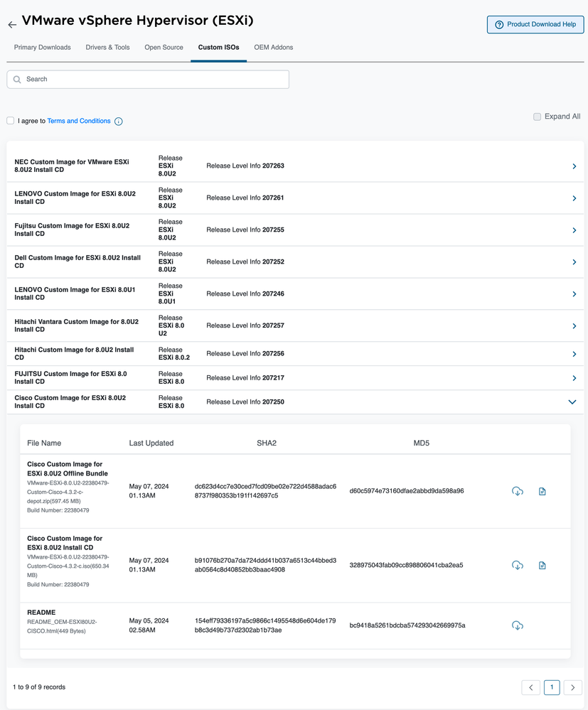Click the SHA2 hash starting with dc623d4cc7e3
Viewport: 588px width, 710px height.
pyautogui.click(x=265, y=491)
